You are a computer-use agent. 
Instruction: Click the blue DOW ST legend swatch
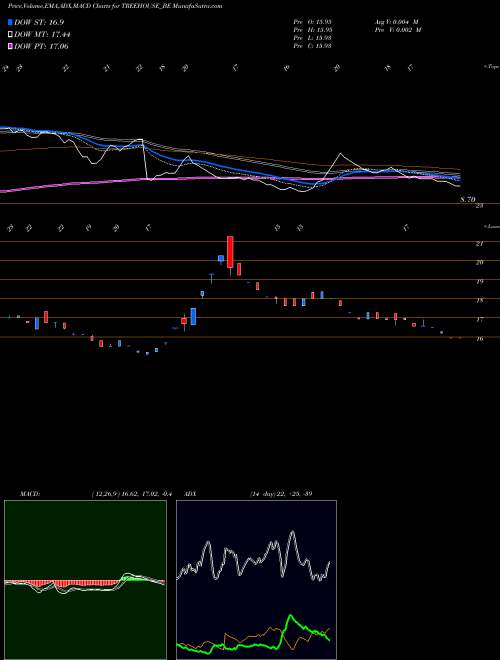(10, 22)
